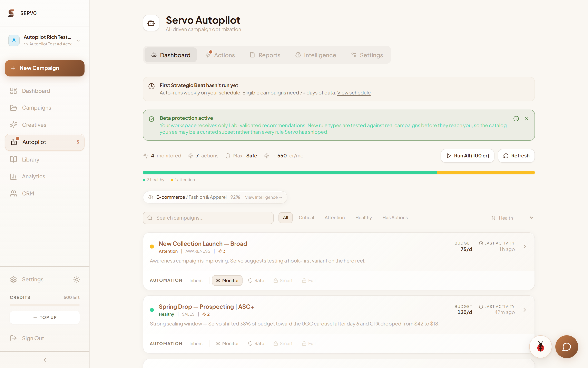
Task: Click the View Intelligence link
Action: pyautogui.click(x=263, y=197)
